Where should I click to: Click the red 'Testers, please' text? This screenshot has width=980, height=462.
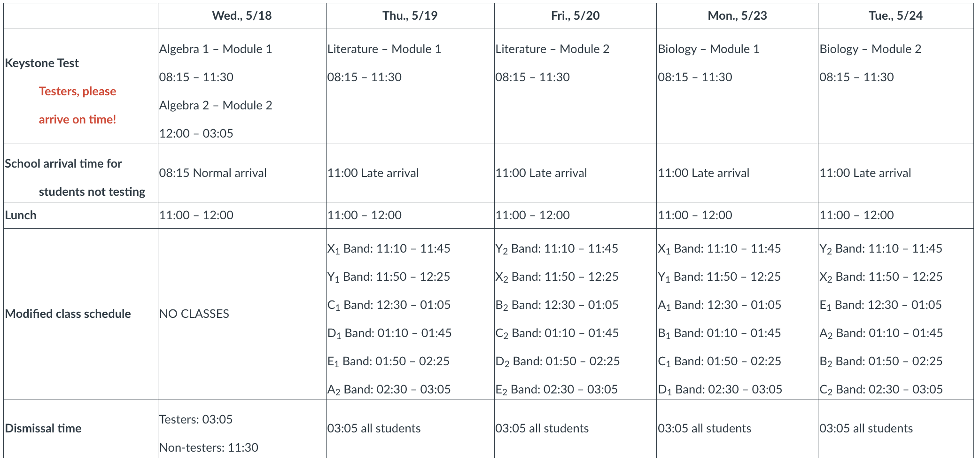point(77,92)
